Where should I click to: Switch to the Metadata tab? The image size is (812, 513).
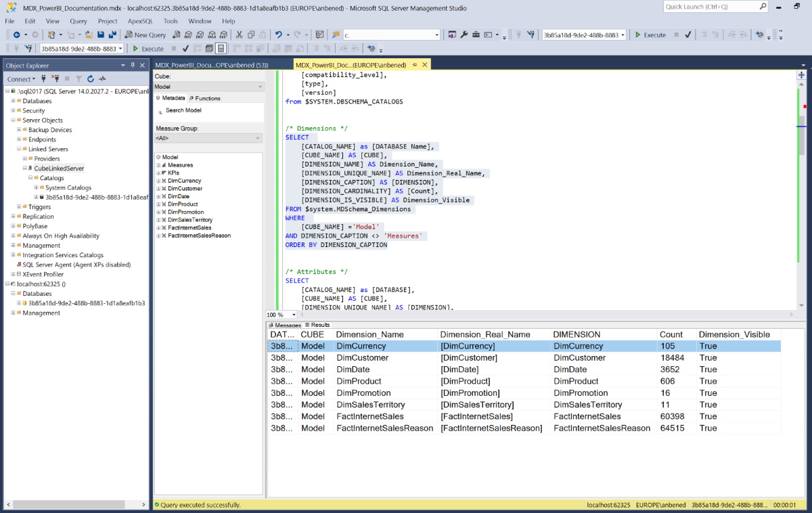pos(171,98)
